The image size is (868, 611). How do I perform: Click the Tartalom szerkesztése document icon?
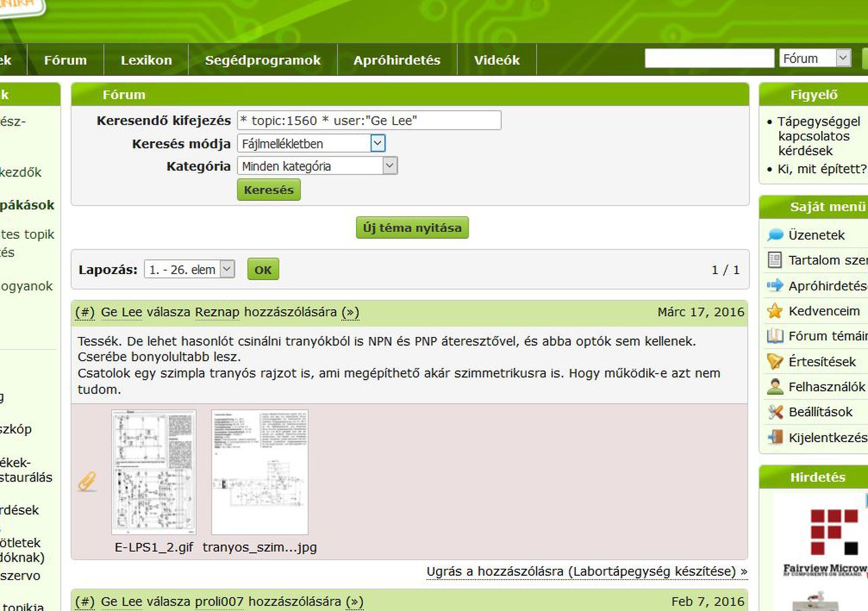pos(774,260)
